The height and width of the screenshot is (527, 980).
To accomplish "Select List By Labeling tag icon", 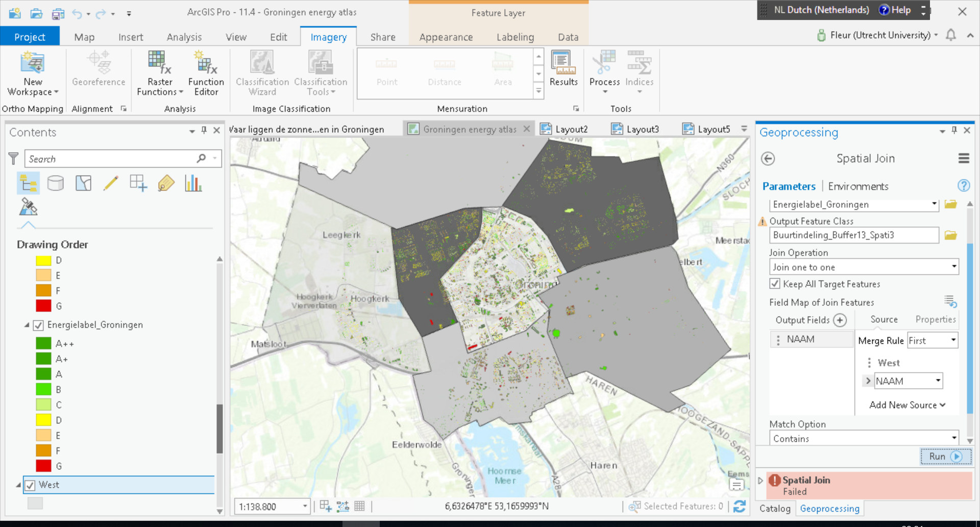I will point(166,183).
